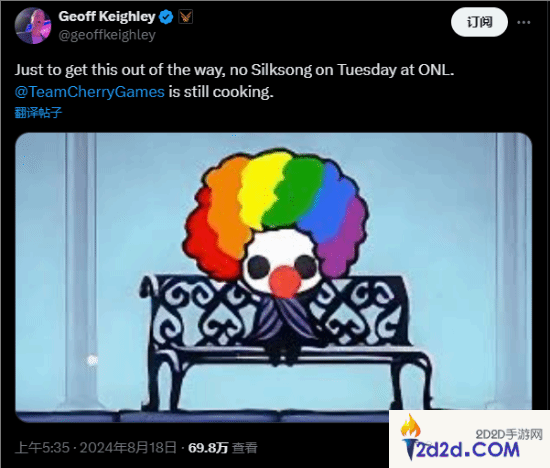550x468 pixels.
Task: Open the three-dot more options menu
Action: coord(523,22)
